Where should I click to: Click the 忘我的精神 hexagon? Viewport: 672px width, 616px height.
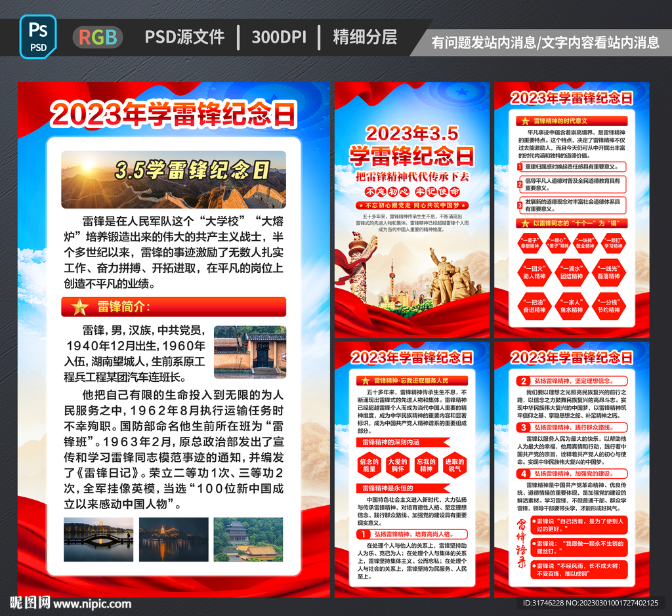(426, 464)
